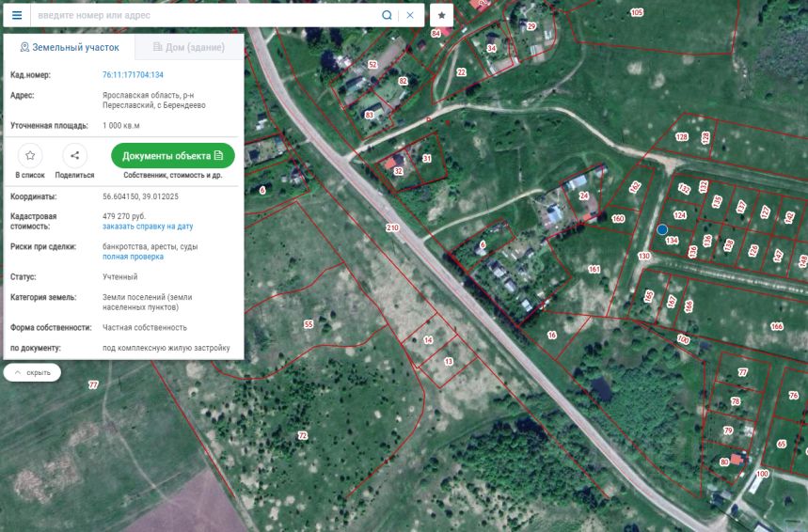Focus the address search input field

click(206, 15)
